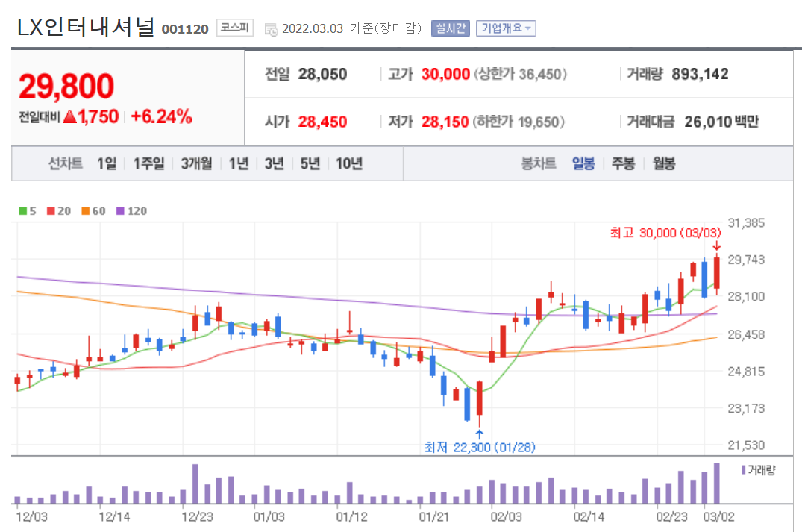Switch to 주봉 weekly candles
The width and height of the screenshot is (802, 532).
click(x=623, y=164)
